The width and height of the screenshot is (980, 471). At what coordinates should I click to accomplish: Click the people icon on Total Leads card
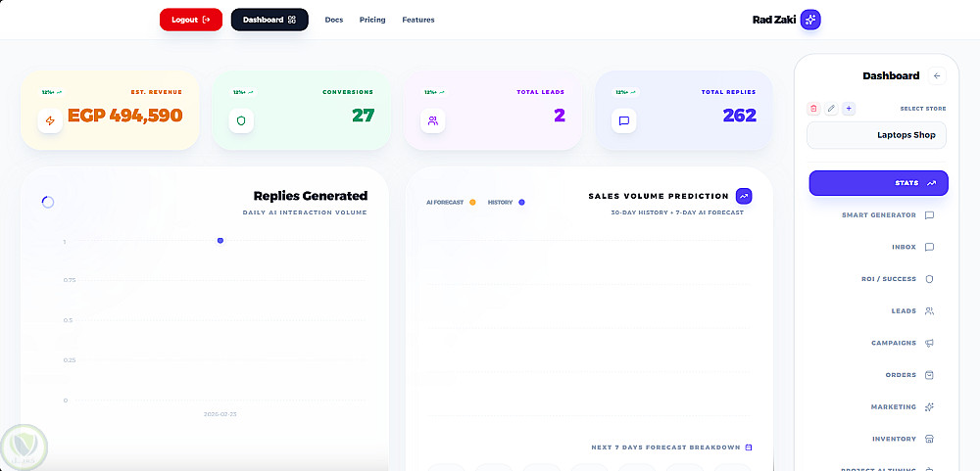click(x=432, y=120)
